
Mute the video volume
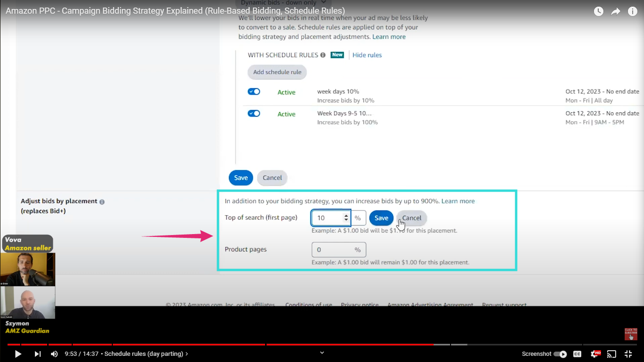(x=54, y=354)
